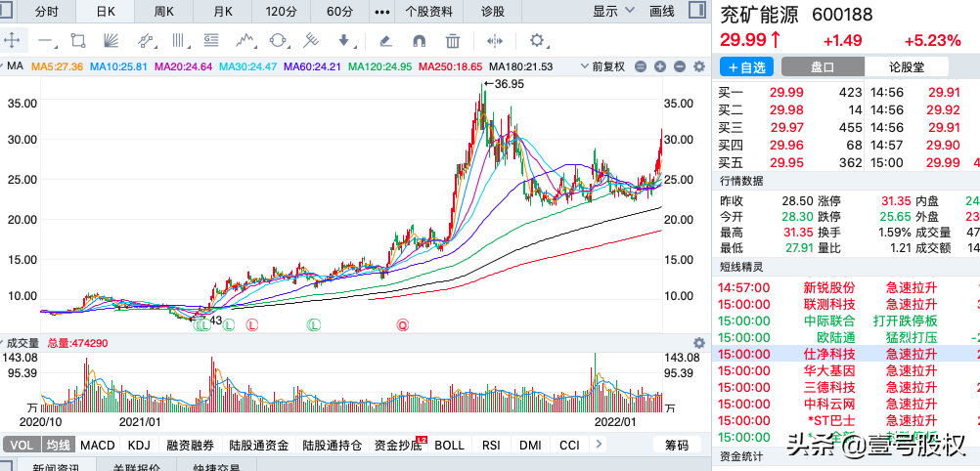980x471 pixels.
Task: Open the MA indicator settings gear
Action: [x=699, y=66]
